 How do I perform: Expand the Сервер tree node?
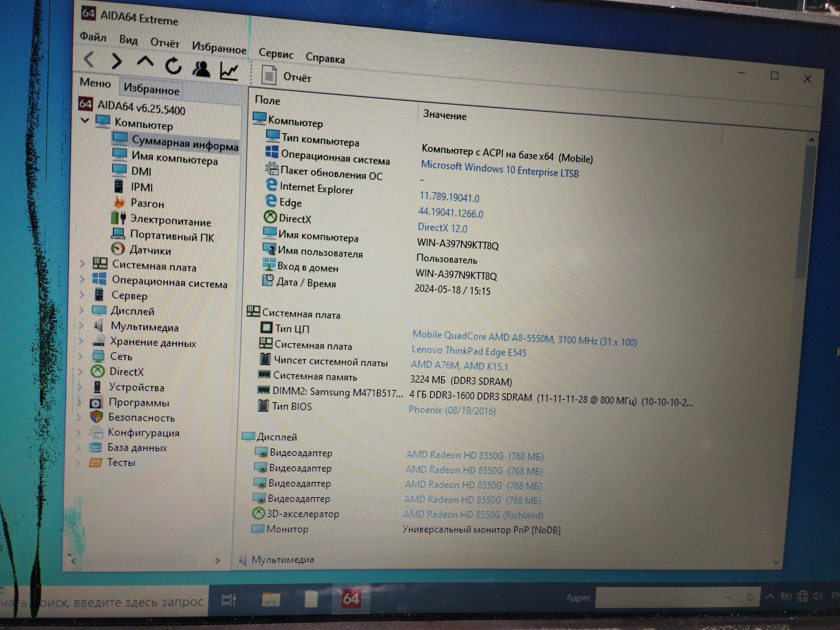coord(82,294)
